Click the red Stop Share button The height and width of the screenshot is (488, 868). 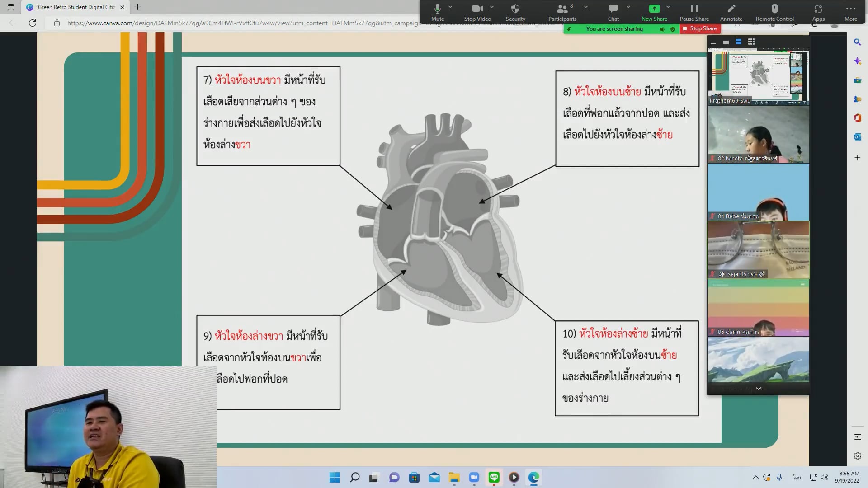(700, 28)
